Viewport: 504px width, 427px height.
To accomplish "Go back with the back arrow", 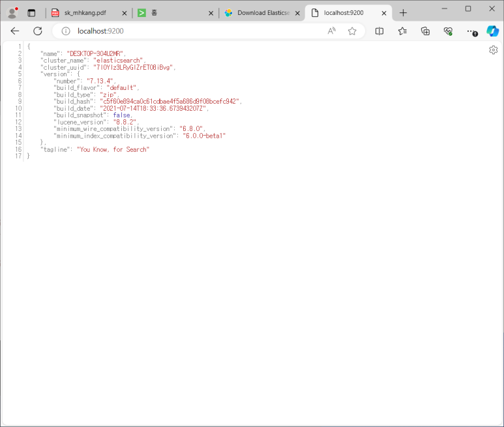I will [x=15, y=31].
